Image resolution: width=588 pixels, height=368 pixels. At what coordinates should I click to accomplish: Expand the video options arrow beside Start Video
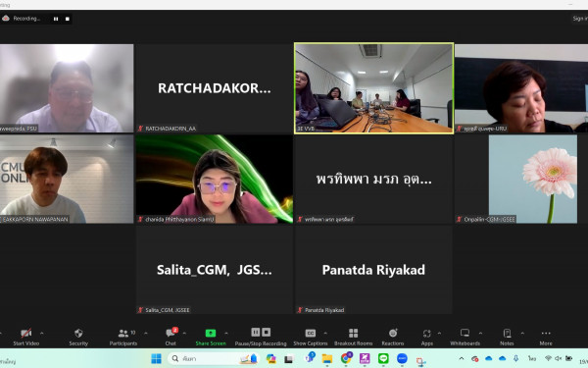pos(41,333)
